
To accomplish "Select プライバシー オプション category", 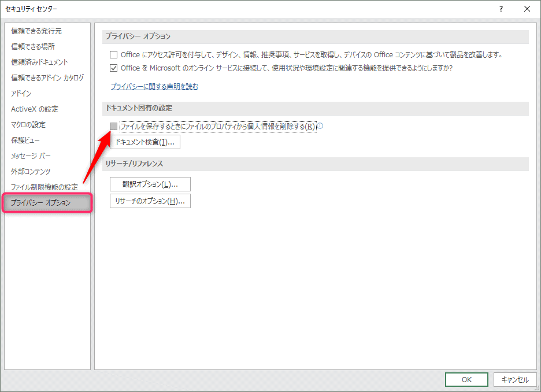I will pos(47,202).
